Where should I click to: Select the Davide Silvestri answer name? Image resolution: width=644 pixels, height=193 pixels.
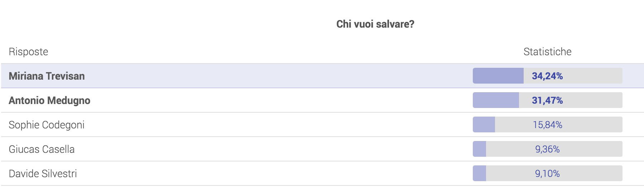[43, 174]
